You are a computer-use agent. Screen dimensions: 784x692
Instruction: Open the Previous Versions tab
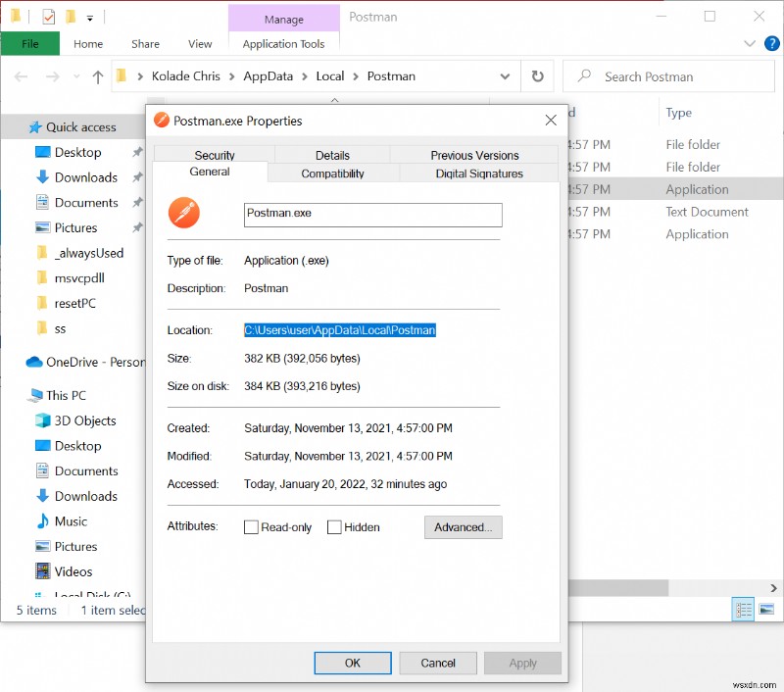tap(475, 155)
